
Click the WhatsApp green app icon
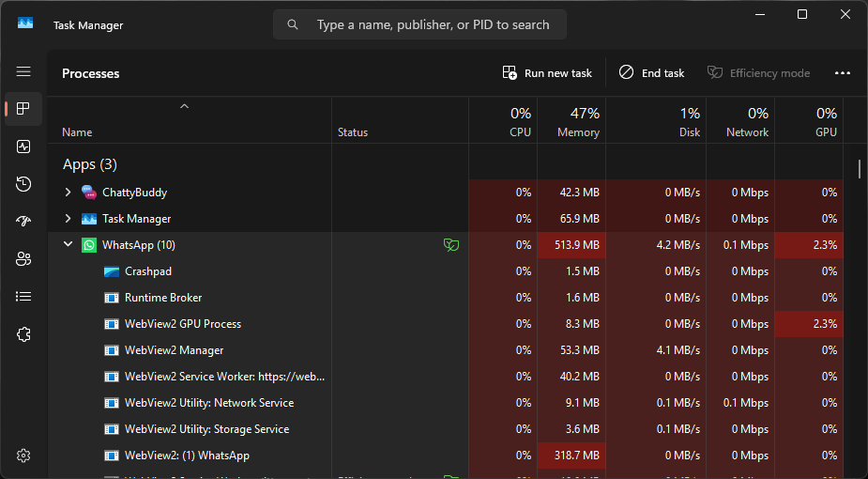tap(89, 245)
